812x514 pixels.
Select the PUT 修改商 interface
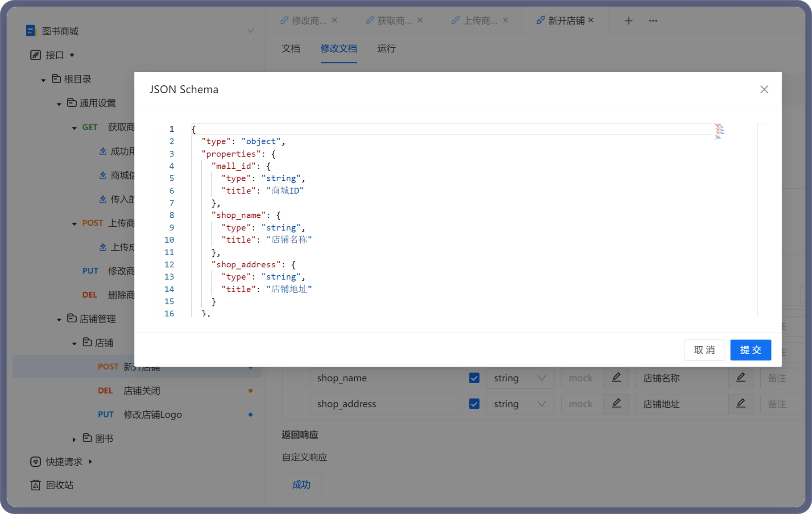(108, 271)
